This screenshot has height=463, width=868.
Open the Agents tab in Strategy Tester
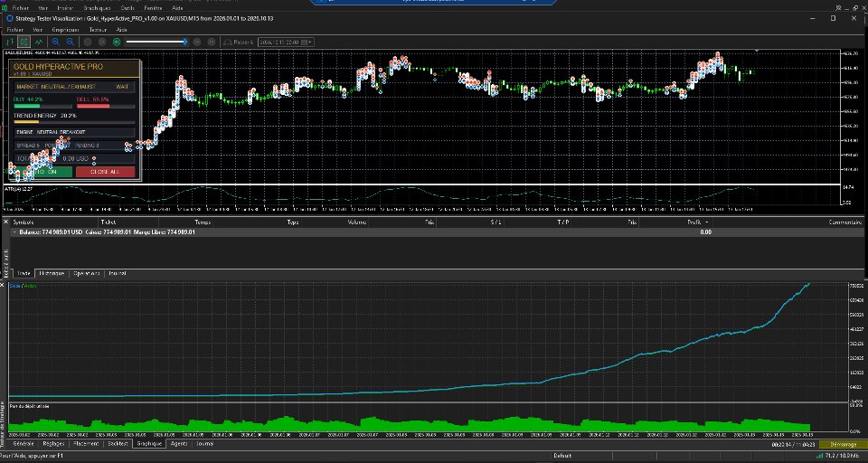coord(179,444)
